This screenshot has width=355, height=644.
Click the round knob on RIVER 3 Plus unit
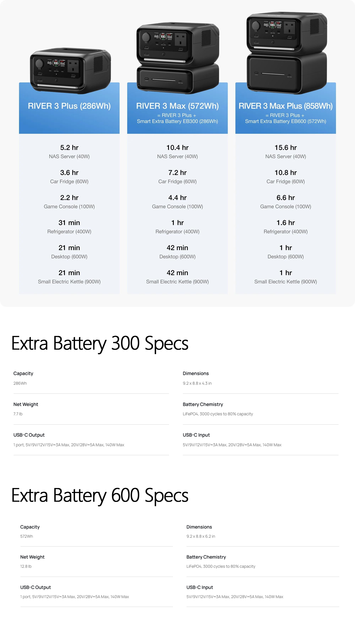(39, 63)
